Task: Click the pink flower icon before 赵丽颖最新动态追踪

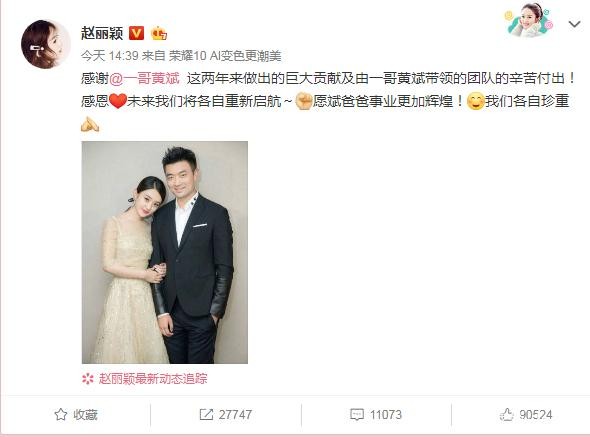Action: pos(88,379)
